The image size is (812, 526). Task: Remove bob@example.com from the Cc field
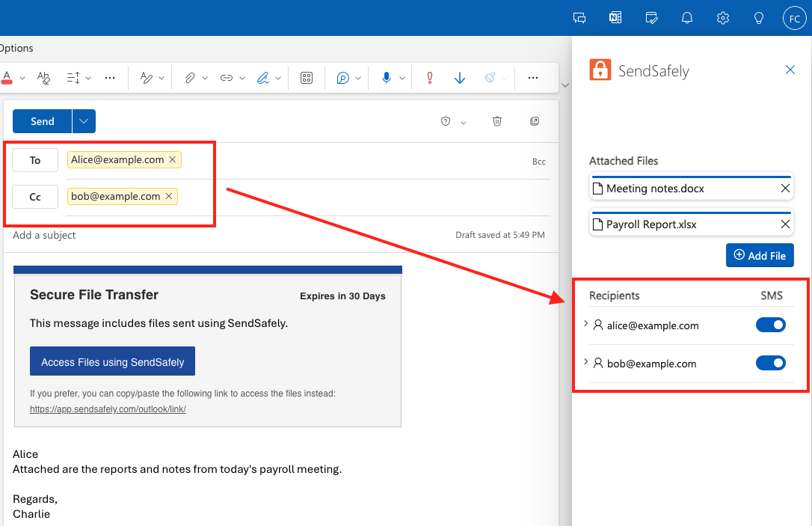pos(169,196)
